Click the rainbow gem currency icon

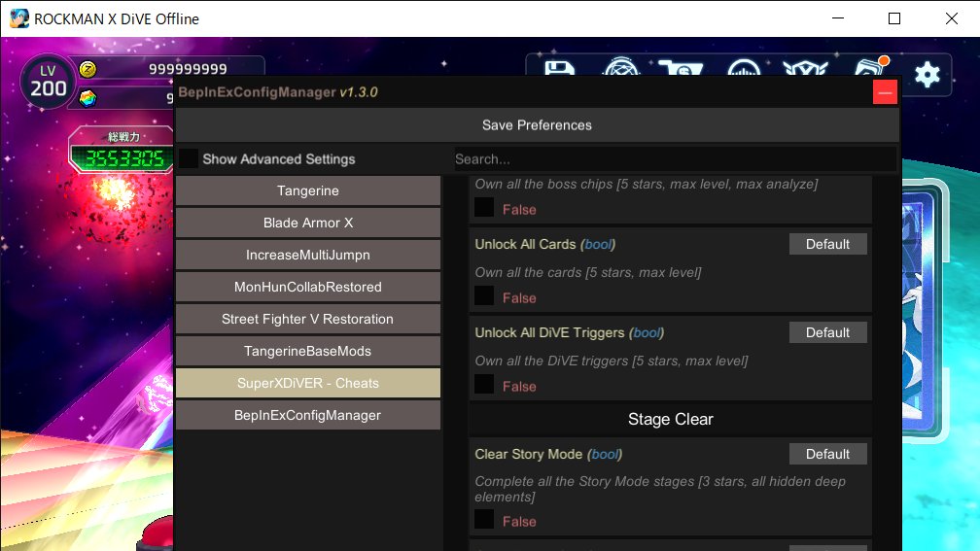[87, 98]
